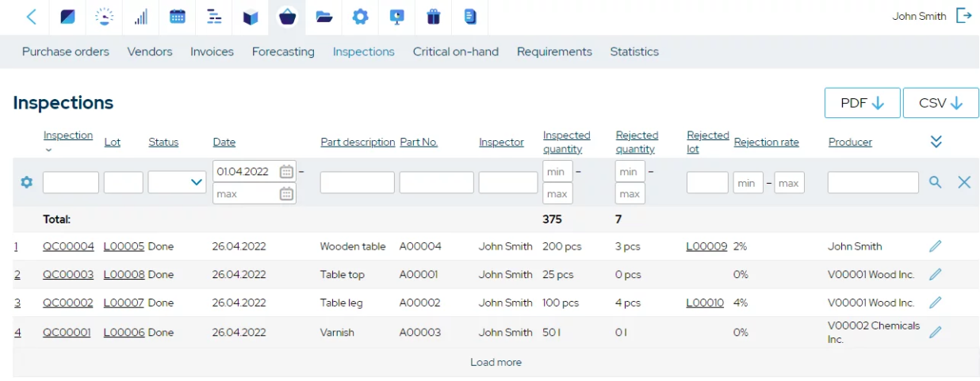Download the list as PDF

[x=862, y=103]
